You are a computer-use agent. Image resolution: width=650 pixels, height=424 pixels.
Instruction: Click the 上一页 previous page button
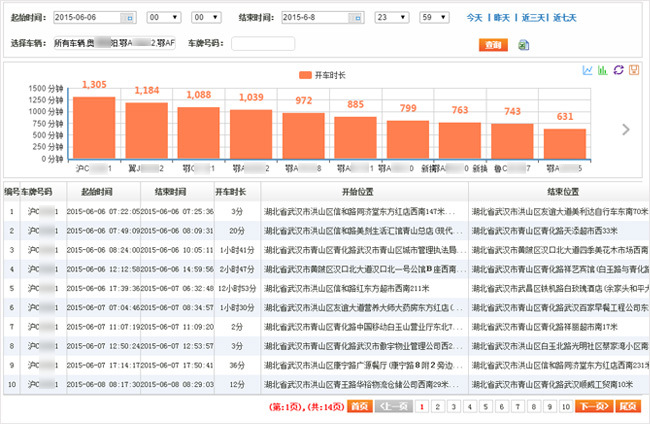pyautogui.click(x=394, y=406)
